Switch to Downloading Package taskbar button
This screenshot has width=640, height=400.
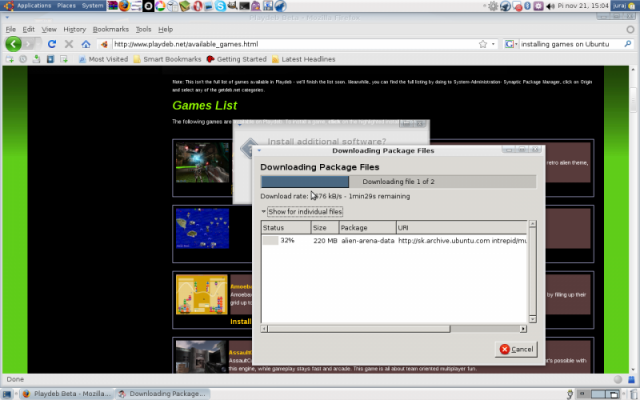[x=162, y=394]
